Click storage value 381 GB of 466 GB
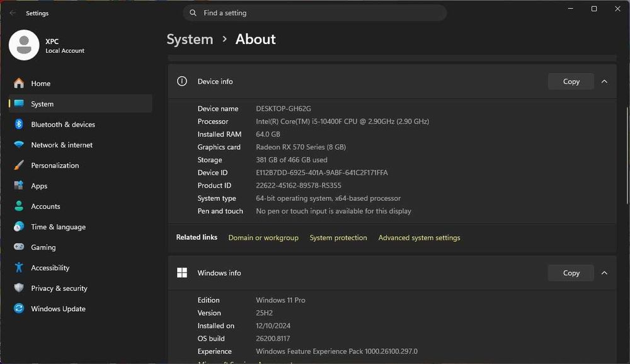630x364 pixels. click(x=292, y=160)
